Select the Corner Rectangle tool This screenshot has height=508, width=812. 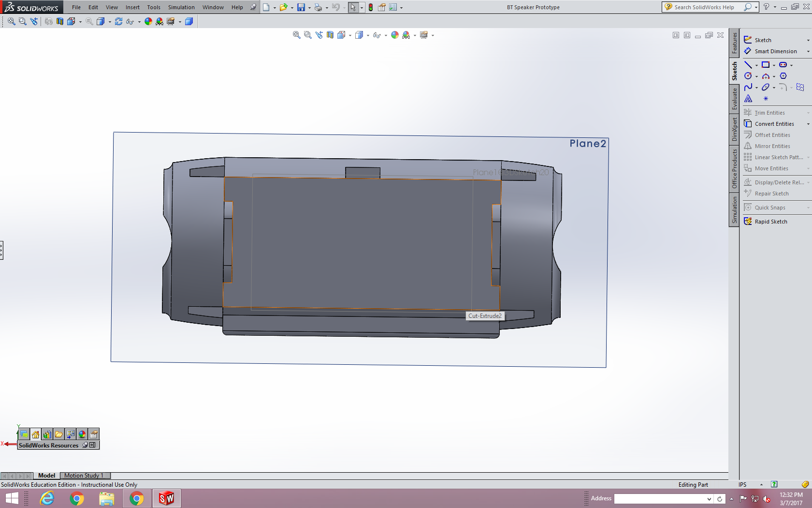(x=766, y=64)
